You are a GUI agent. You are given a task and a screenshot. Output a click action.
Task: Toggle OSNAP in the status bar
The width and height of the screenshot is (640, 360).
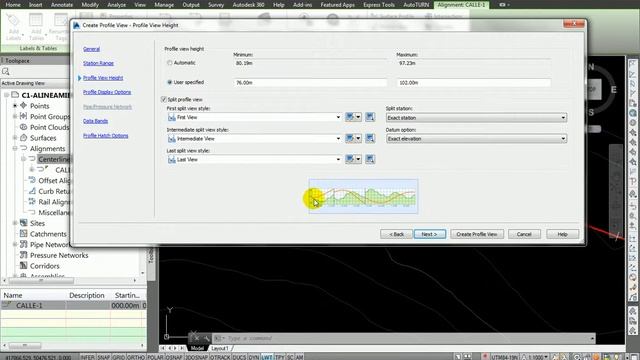click(x=174, y=357)
